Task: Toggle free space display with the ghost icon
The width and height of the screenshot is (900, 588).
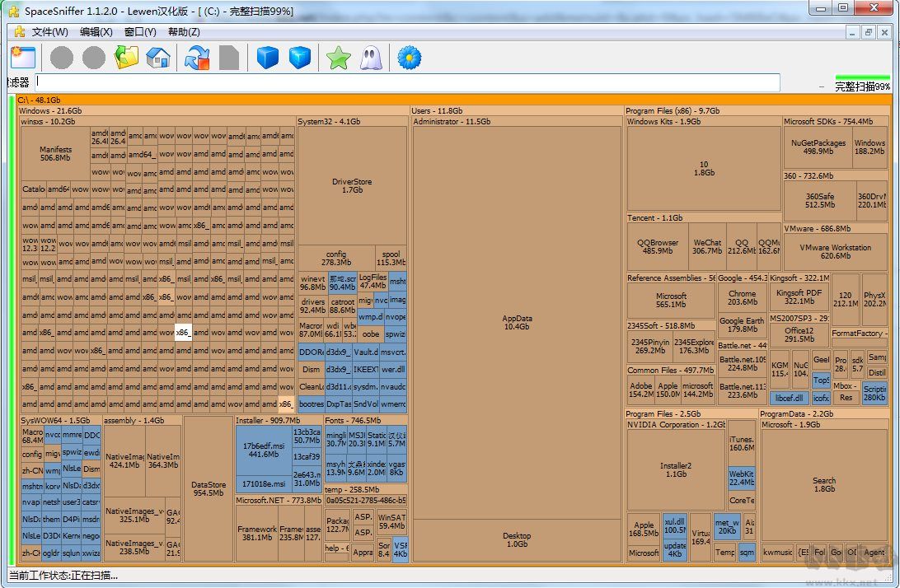Action: click(x=371, y=58)
